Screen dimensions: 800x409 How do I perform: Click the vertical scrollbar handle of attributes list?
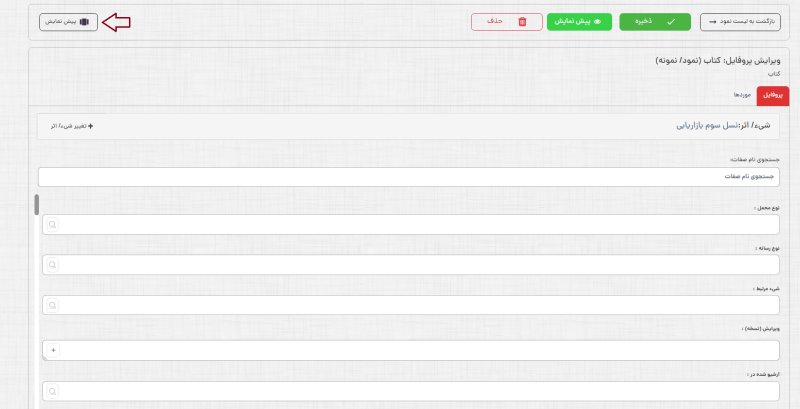pyautogui.click(x=36, y=205)
